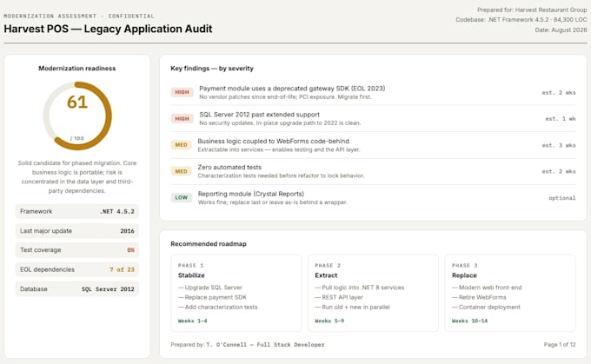Select the Phase 2 'Extract' title
The height and width of the screenshot is (364, 591).
[x=326, y=275]
